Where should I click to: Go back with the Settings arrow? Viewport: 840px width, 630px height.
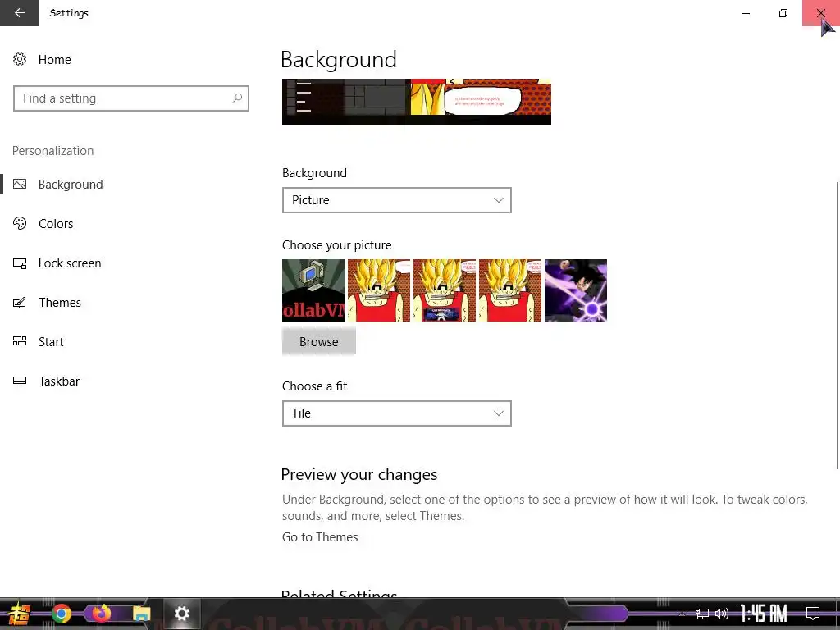[20, 13]
